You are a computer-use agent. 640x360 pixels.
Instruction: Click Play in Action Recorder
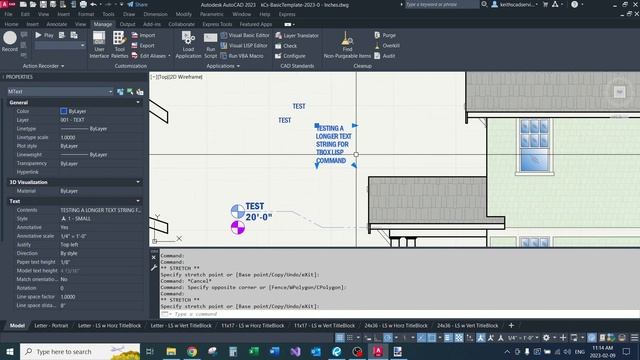tap(44, 36)
